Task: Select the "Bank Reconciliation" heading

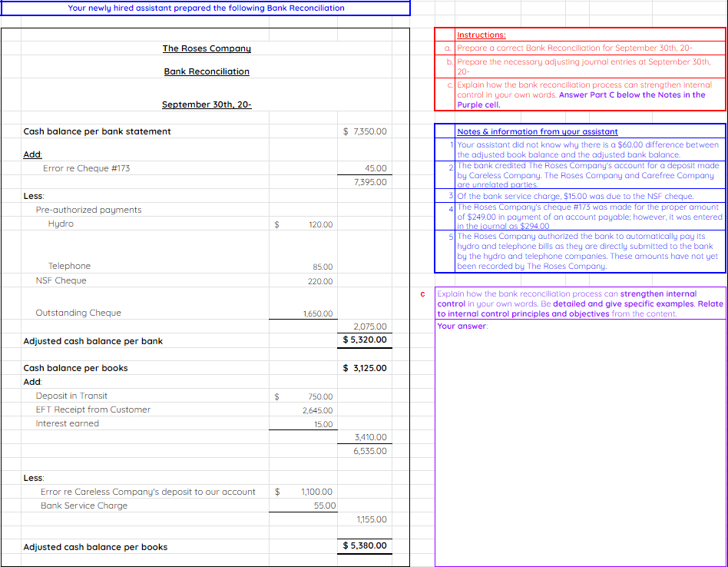Action: click(x=207, y=71)
